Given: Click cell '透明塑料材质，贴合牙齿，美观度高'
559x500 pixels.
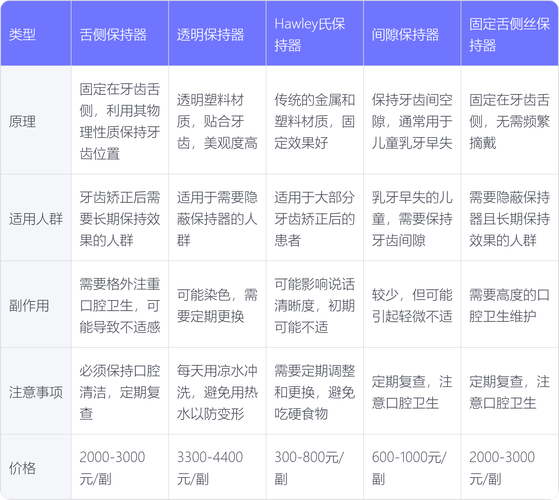Looking at the screenshot, I should (217, 120).
